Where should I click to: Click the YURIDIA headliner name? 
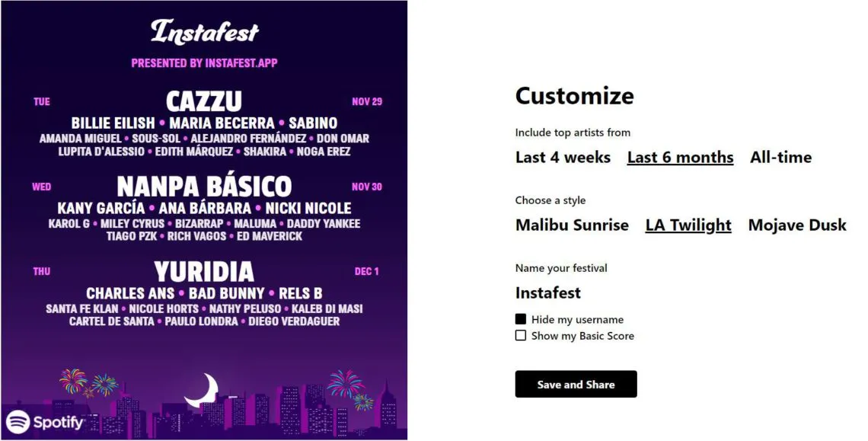[x=206, y=271]
